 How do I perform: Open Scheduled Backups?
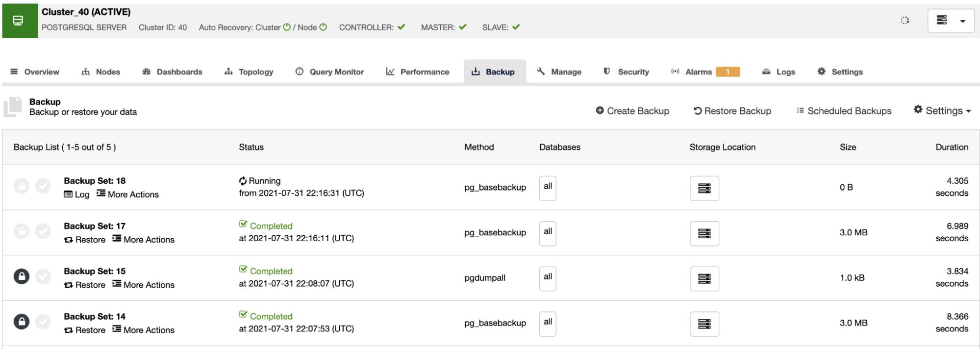(x=844, y=111)
